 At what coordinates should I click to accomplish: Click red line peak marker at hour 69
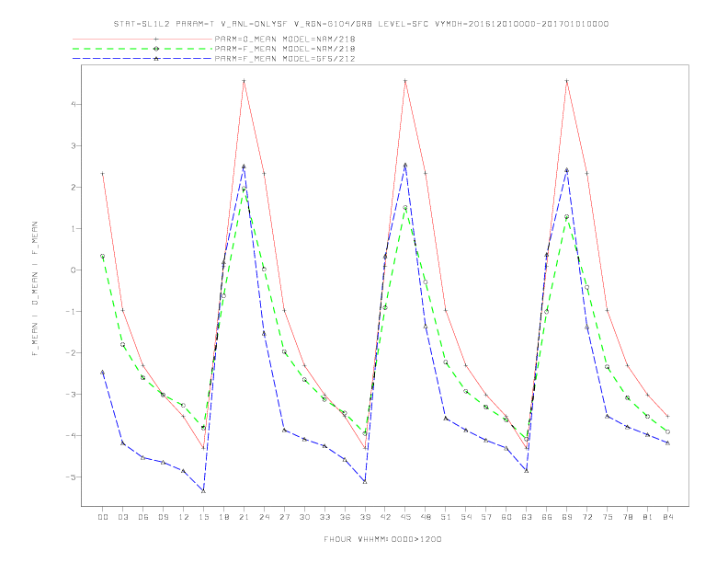[567, 81]
